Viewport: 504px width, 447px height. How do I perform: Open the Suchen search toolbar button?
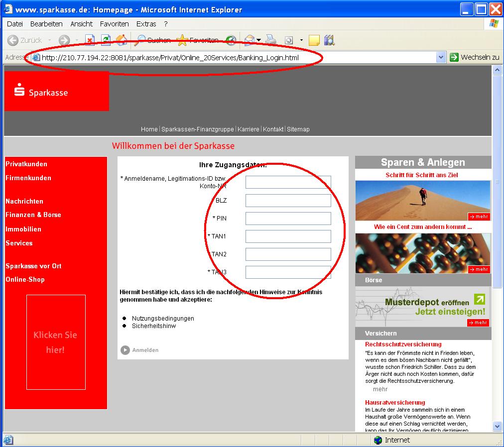(x=153, y=40)
